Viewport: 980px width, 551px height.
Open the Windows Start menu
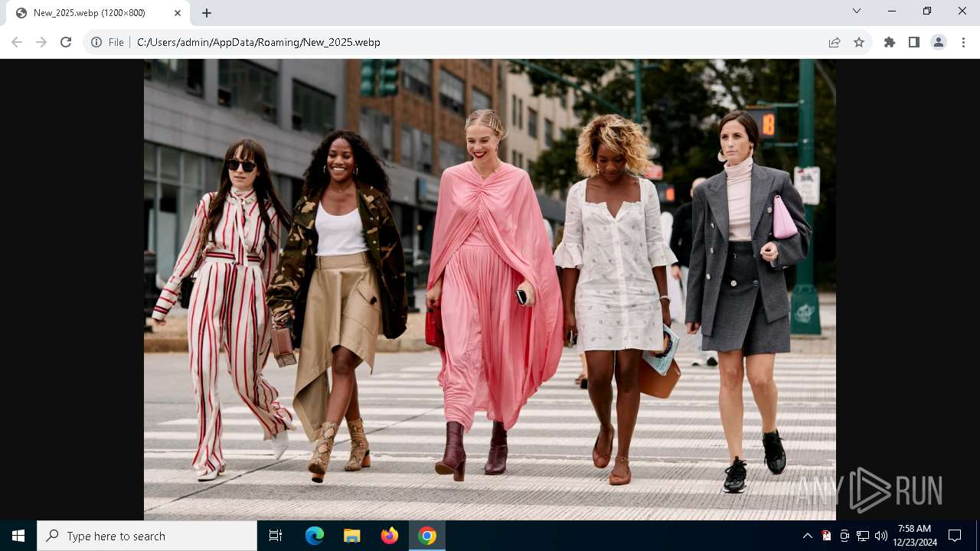coord(18,536)
